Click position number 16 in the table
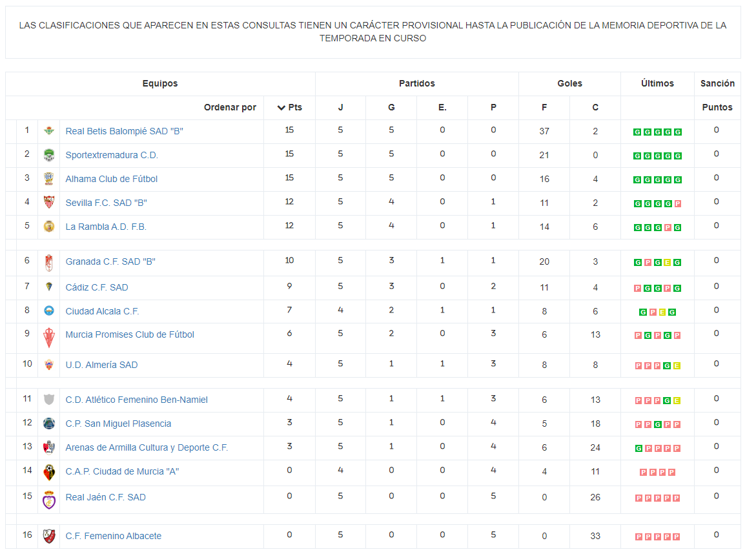 tap(27, 535)
